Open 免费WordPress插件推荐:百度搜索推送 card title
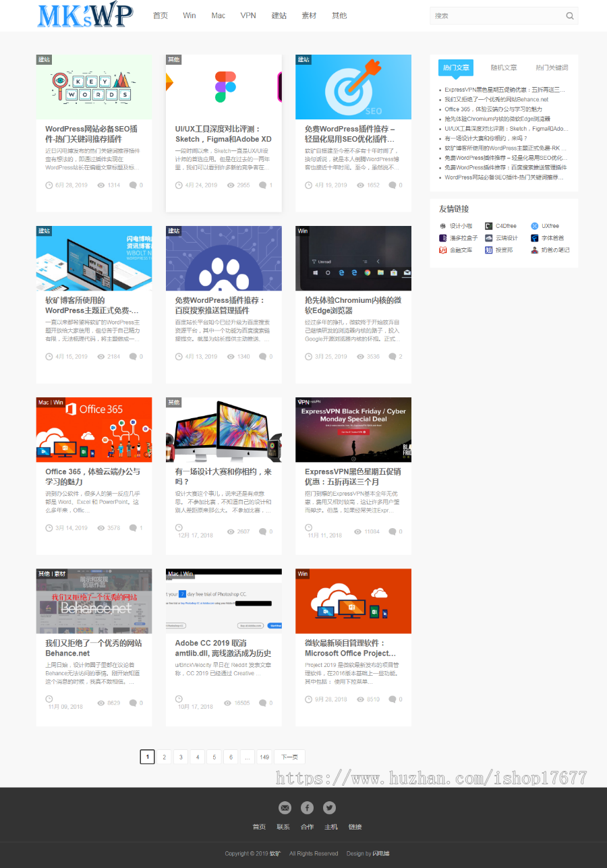Screen dimensions: 607x868 pyautogui.click(x=220, y=305)
